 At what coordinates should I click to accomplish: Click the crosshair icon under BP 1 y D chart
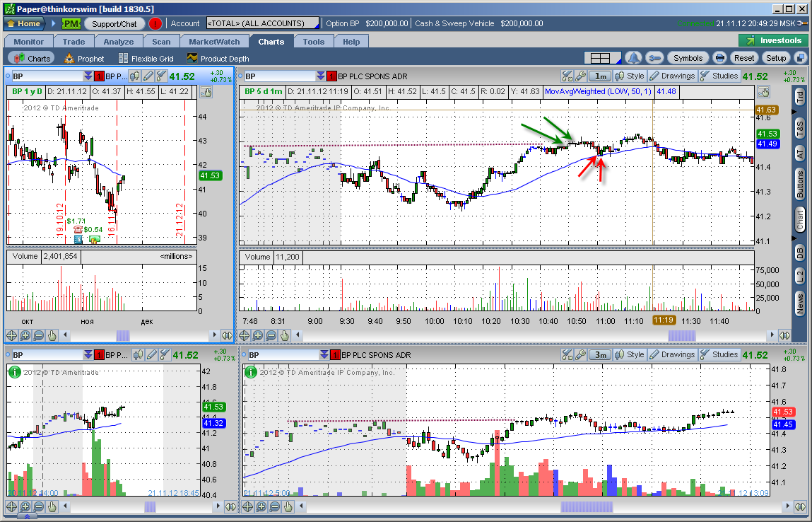click(12, 335)
